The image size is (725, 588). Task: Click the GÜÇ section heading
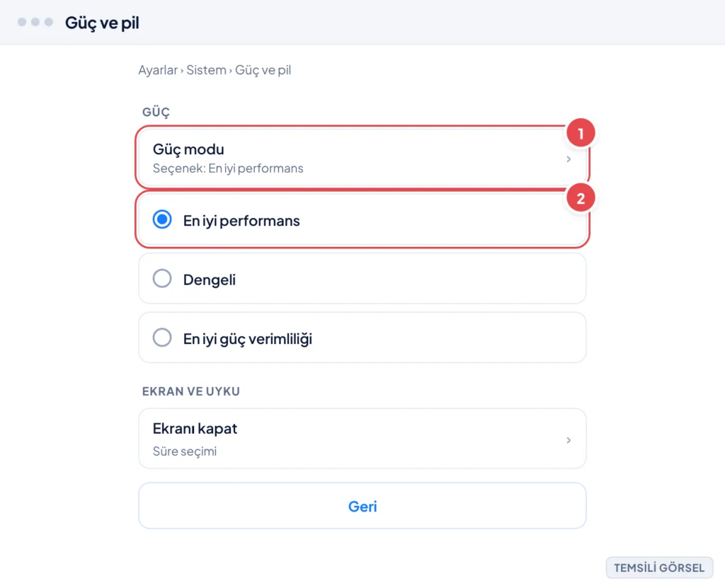tap(156, 112)
